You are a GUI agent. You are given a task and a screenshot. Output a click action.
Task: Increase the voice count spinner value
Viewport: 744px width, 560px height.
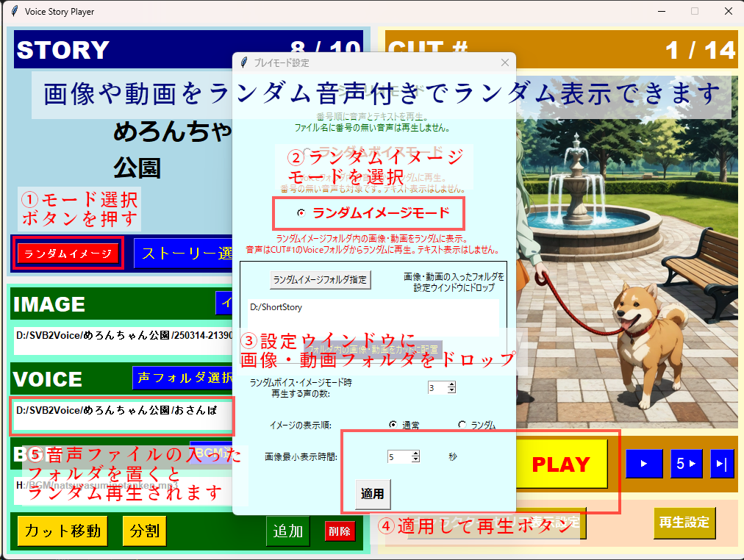(x=451, y=384)
